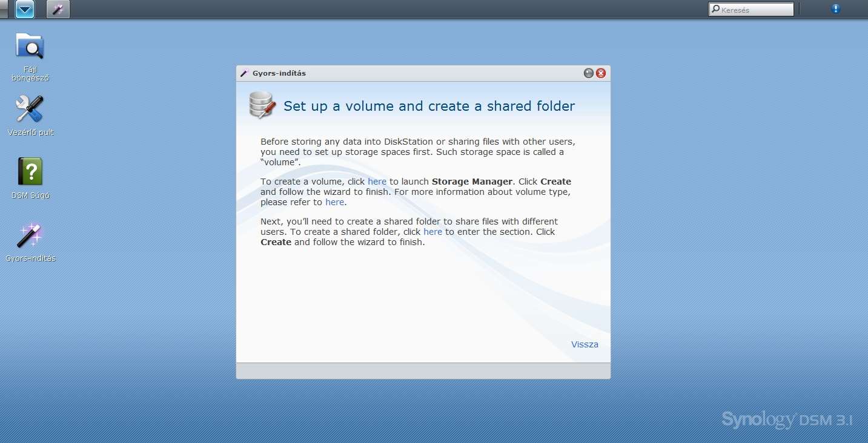Close the Gyors-indítás window

601,73
